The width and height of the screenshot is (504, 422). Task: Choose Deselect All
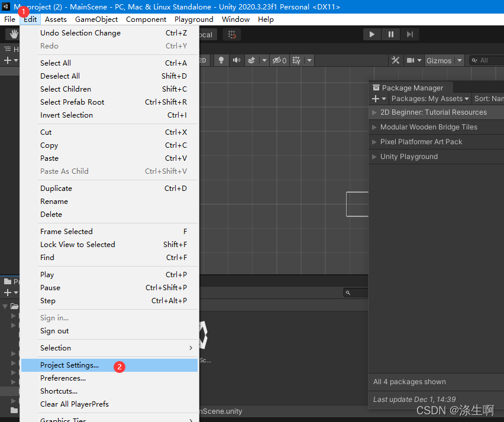pos(109,76)
